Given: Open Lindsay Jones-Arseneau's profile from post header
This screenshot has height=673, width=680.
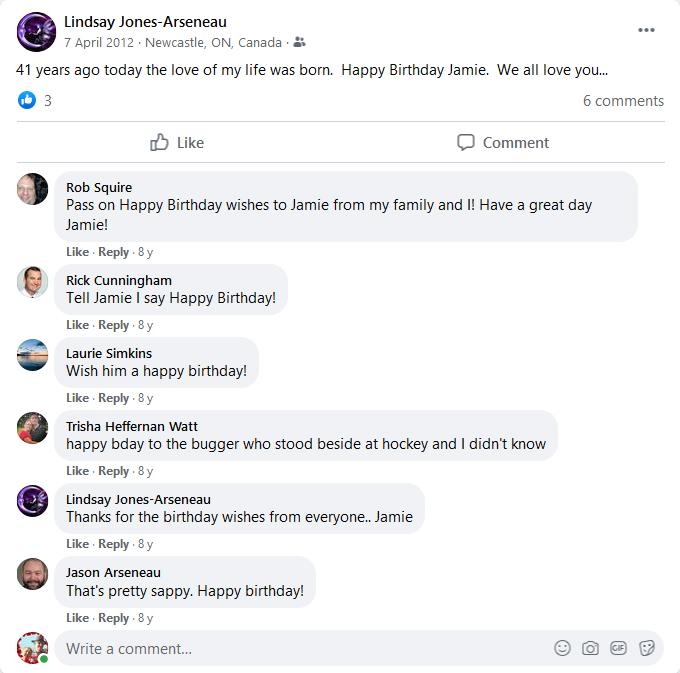Looking at the screenshot, I should click(145, 22).
